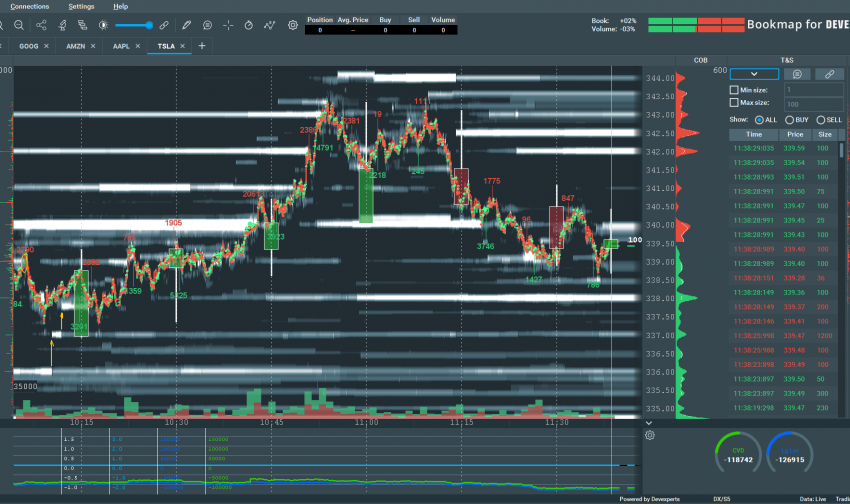The height and width of the screenshot is (504, 850).
Task: Enable the Max size checkbox
Action: (734, 102)
